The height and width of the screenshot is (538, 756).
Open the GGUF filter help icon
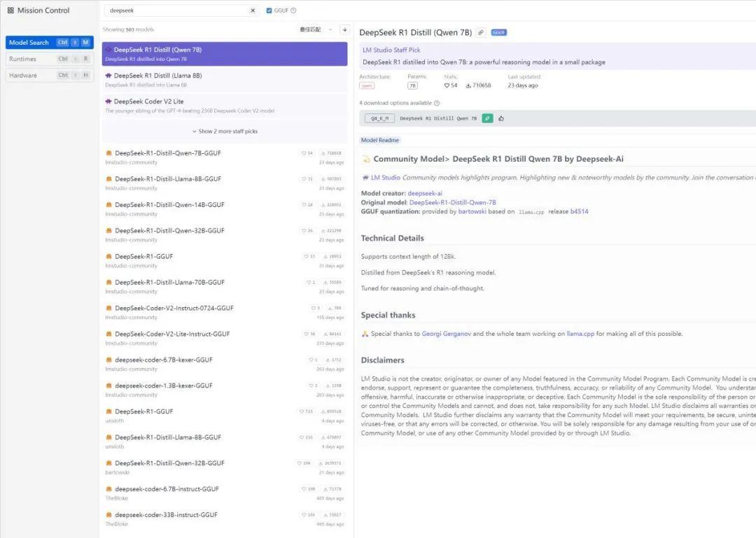pos(293,10)
